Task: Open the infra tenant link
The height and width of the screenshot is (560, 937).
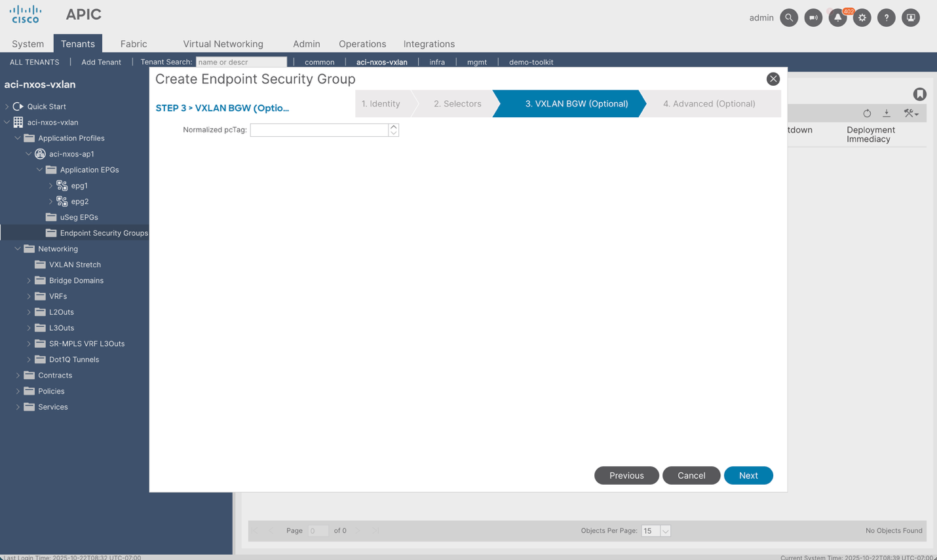Action: click(x=437, y=62)
